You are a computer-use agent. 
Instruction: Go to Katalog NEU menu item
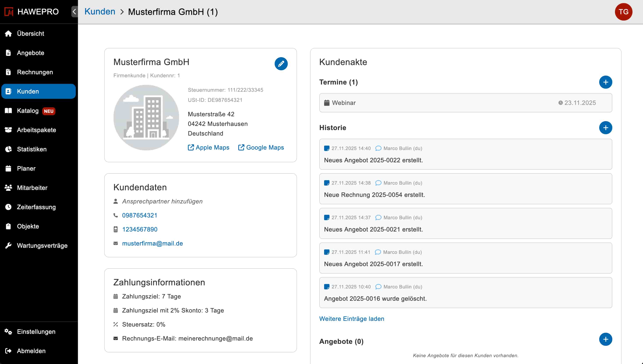(28, 111)
